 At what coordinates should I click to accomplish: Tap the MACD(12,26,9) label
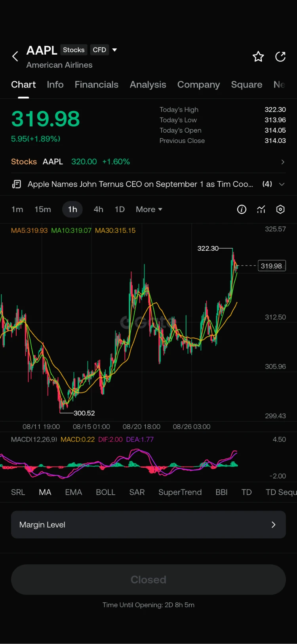[x=34, y=440]
